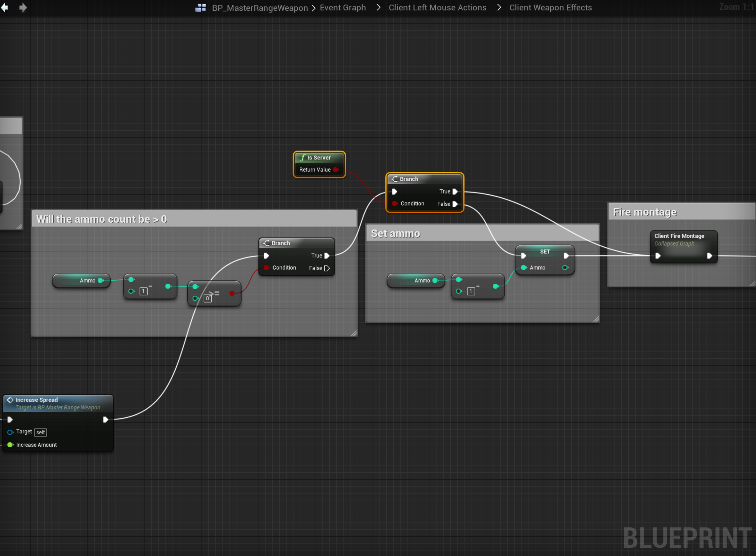Click the blueprint icon beside BP_MasterRangeWeapon
This screenshot has height=556, width=756.
coord(201,8)
